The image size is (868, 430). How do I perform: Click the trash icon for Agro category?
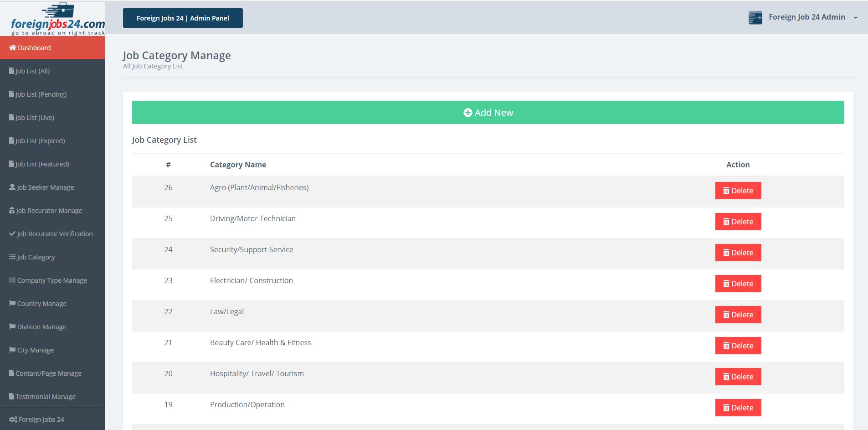[726, 191]
